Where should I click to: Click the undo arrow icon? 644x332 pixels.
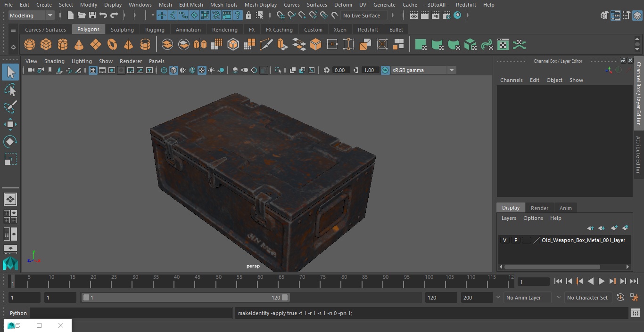pos(103,16)
